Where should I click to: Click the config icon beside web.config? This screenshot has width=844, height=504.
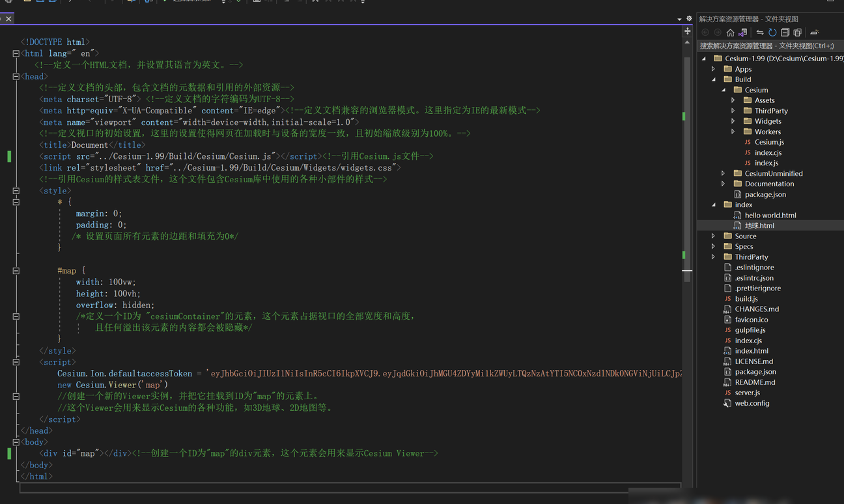[728, 403]
